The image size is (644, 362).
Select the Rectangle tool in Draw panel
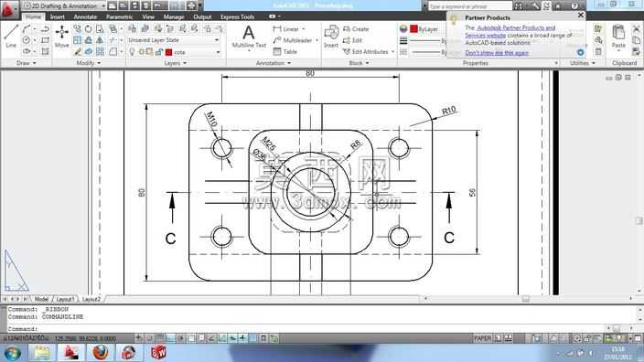[x=45, y=40]
